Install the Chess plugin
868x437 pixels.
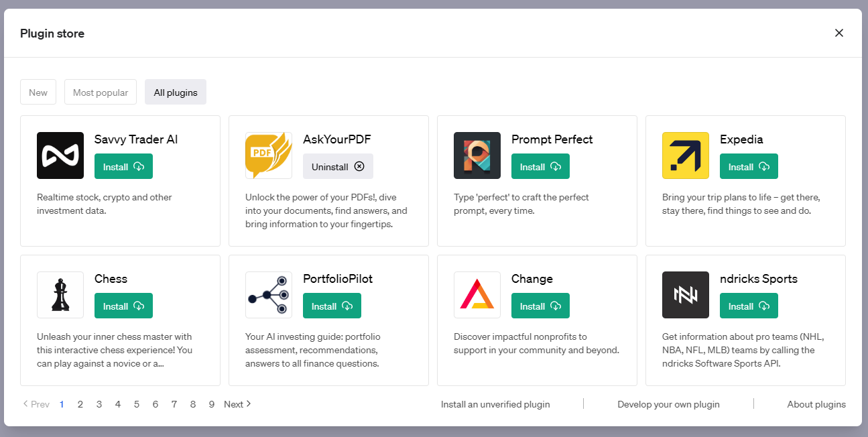tap(123, 306)
